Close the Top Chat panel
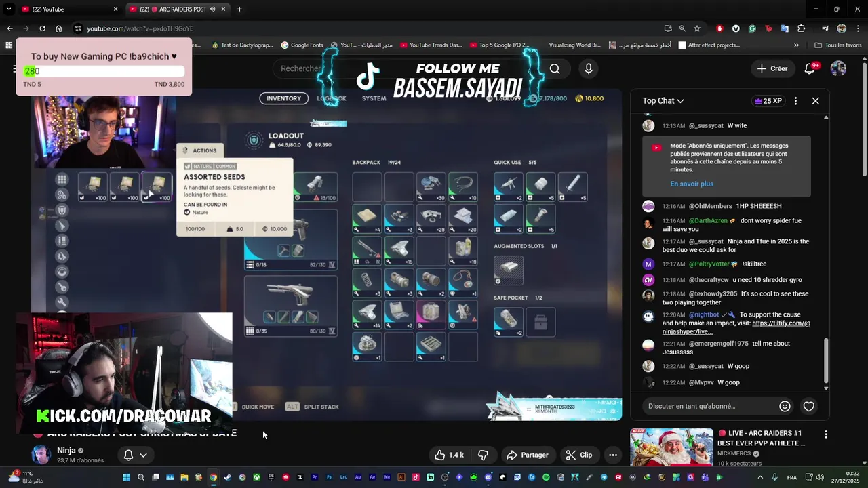Screen dimensions: 868x488 click(816, 100)
